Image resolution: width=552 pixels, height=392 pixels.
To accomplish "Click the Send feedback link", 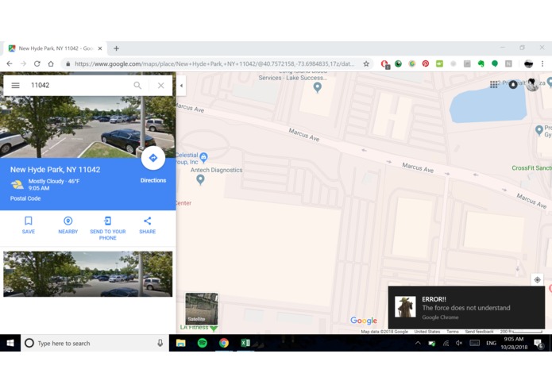I will [479, 332].
